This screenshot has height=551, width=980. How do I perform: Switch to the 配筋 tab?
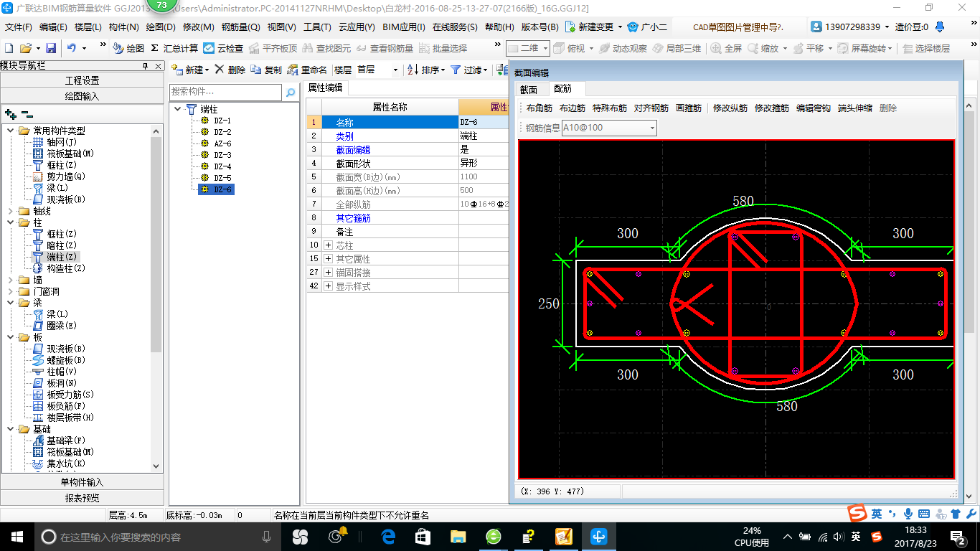(563, 90)
